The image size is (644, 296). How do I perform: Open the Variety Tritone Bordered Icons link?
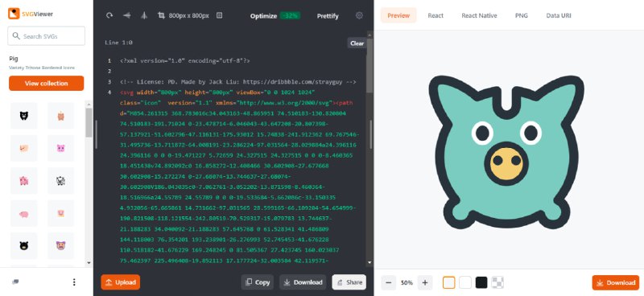tap(42, 68)
